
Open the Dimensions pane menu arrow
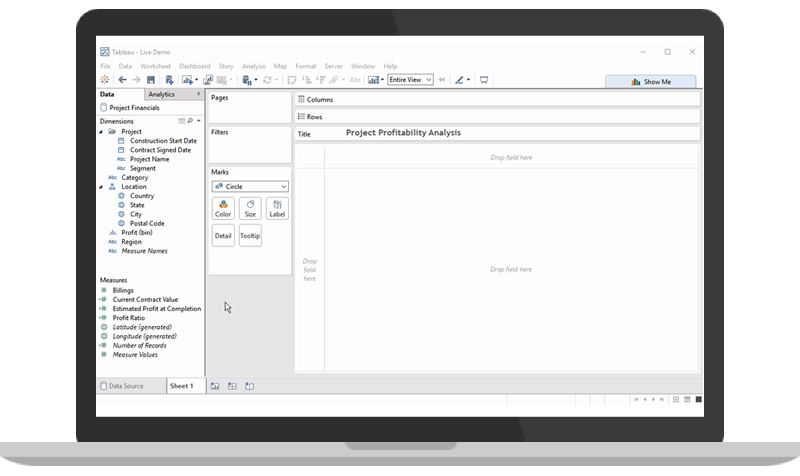click(x=199, y=121)
